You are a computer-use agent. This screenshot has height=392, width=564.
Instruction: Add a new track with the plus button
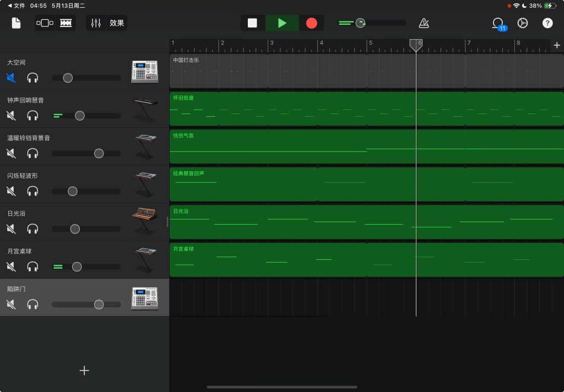(84, 371)
